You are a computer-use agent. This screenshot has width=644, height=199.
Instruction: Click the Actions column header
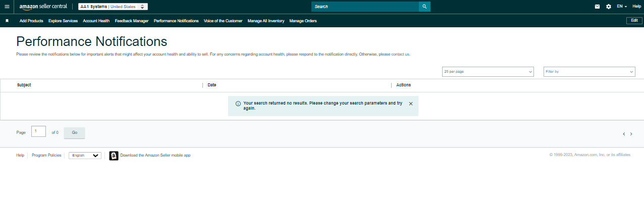[403, 85]
